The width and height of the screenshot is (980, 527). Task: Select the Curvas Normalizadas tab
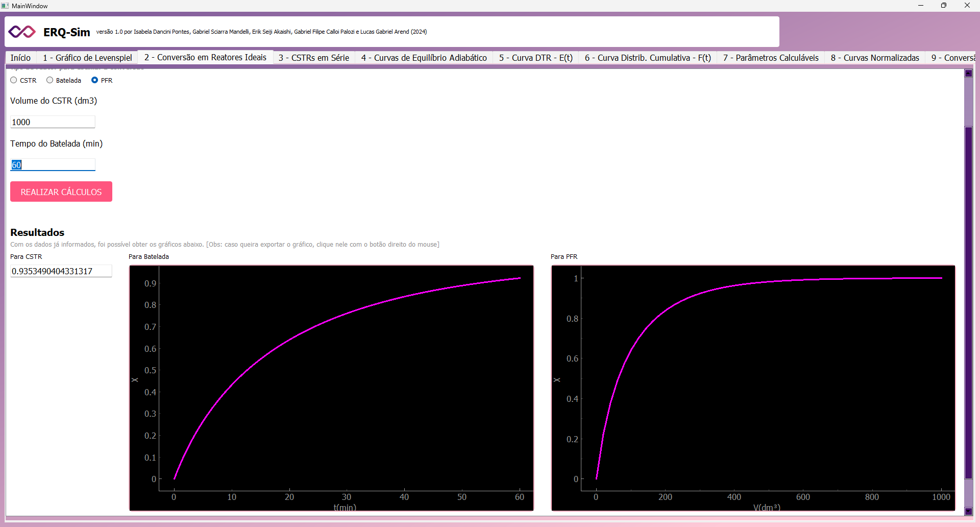[x=874, y=58]
